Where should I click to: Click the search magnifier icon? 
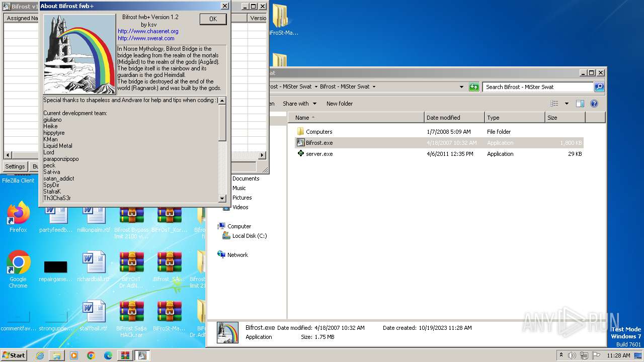point(599,87)
